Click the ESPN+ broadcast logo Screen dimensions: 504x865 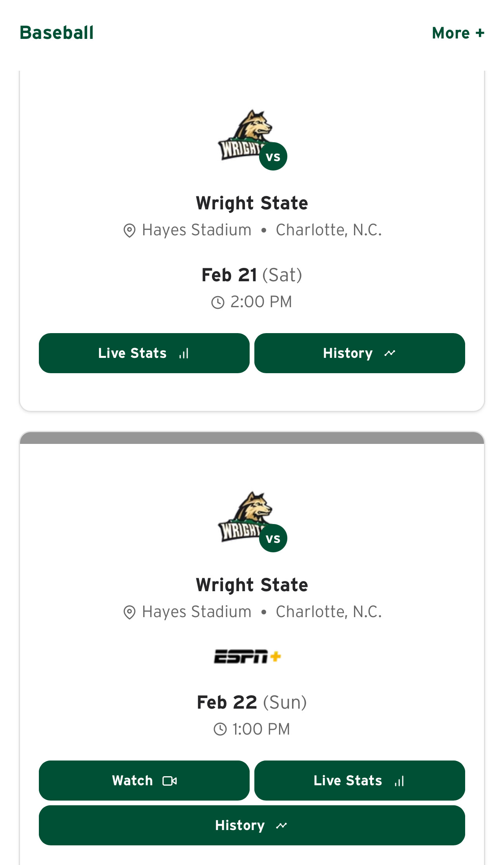click(247, 656)
